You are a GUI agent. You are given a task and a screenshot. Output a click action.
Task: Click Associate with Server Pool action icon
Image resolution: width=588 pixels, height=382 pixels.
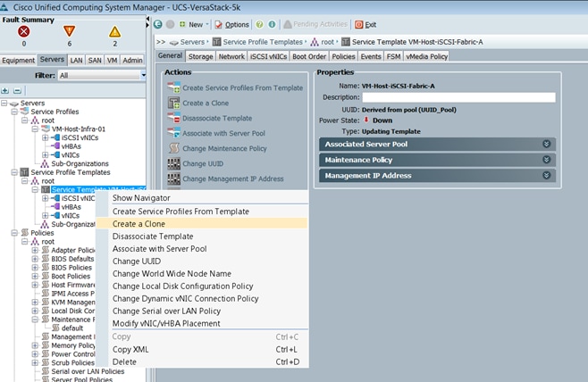pyautogui.click(x=173, y=133)
